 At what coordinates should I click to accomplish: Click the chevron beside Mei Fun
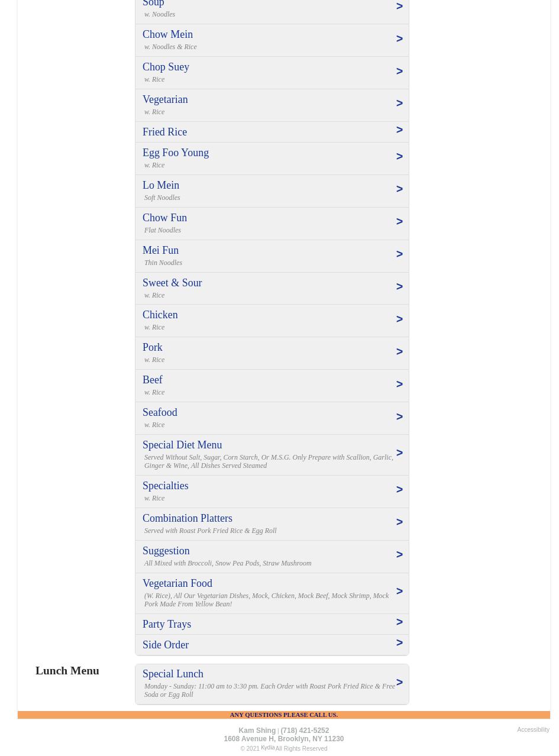coord(399,254)
